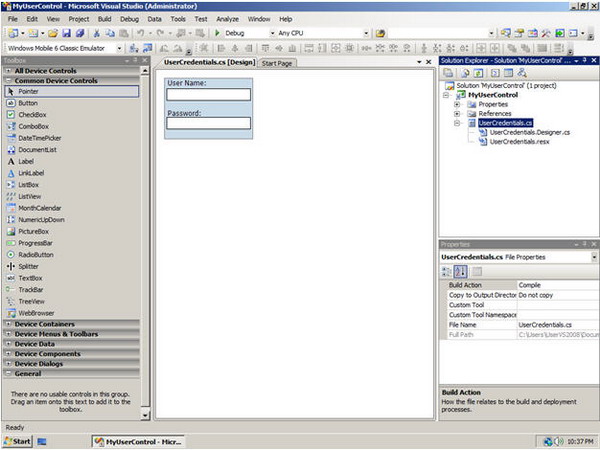Click View Class Diagram icon in Solution Explorer

tap(522, 73)
